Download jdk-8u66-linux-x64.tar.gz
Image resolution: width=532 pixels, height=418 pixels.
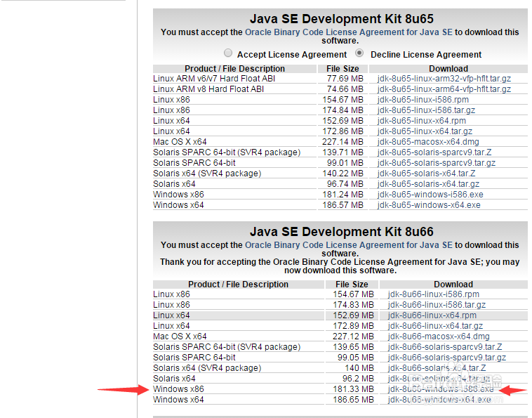coord(435,326)
